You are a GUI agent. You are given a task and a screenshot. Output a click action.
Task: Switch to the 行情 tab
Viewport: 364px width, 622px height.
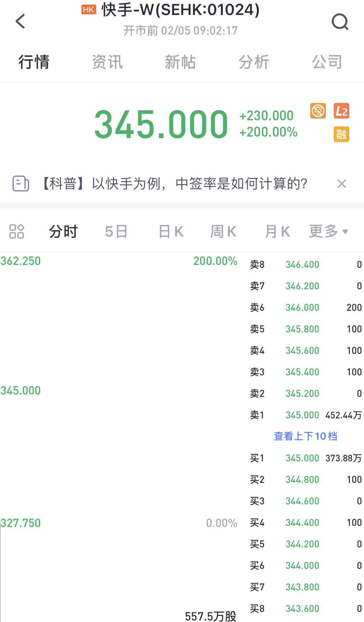34,62
